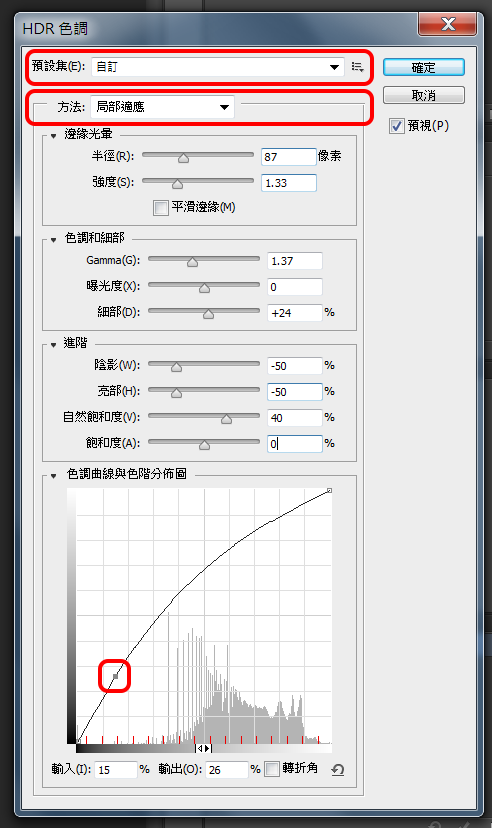Enable the 轉折角 corner checkbox

(x=271, y=769)
